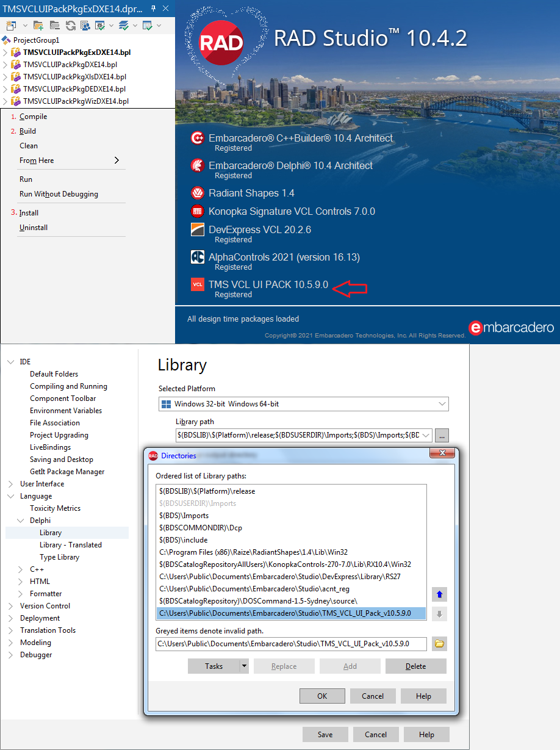
Task: Choose Install from the context menu
Action: click(29, 213)
